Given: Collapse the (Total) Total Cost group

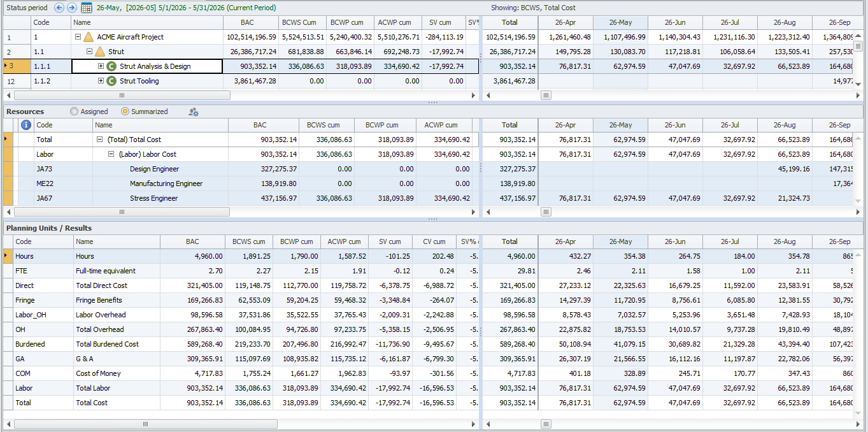Looking at the screenshot, I should (99, 140).
